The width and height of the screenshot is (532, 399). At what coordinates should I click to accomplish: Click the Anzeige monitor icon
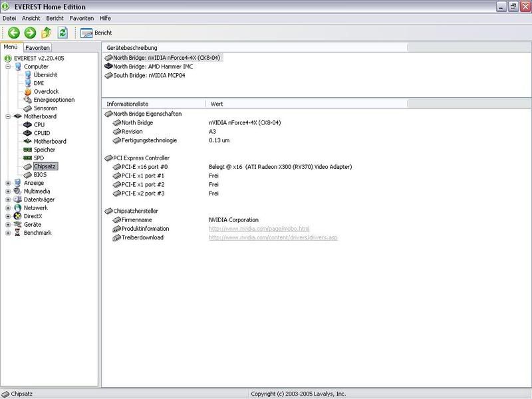[x=18, y=183]
